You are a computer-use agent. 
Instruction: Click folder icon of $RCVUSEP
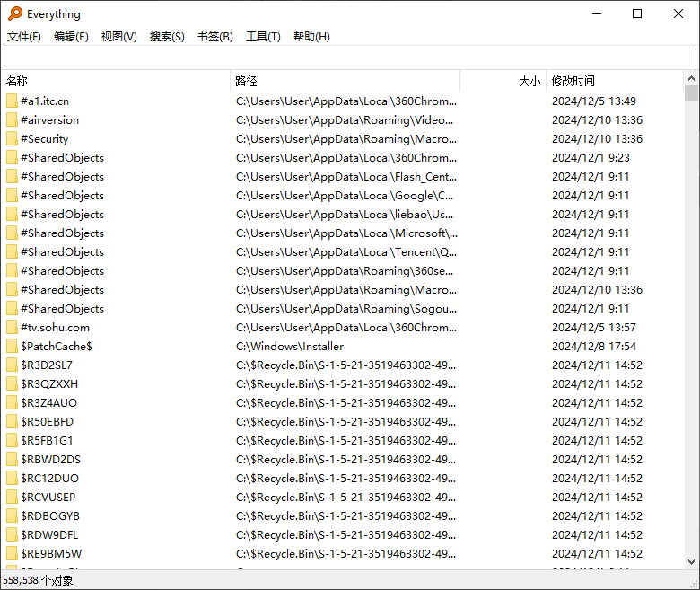pos(12,498)
